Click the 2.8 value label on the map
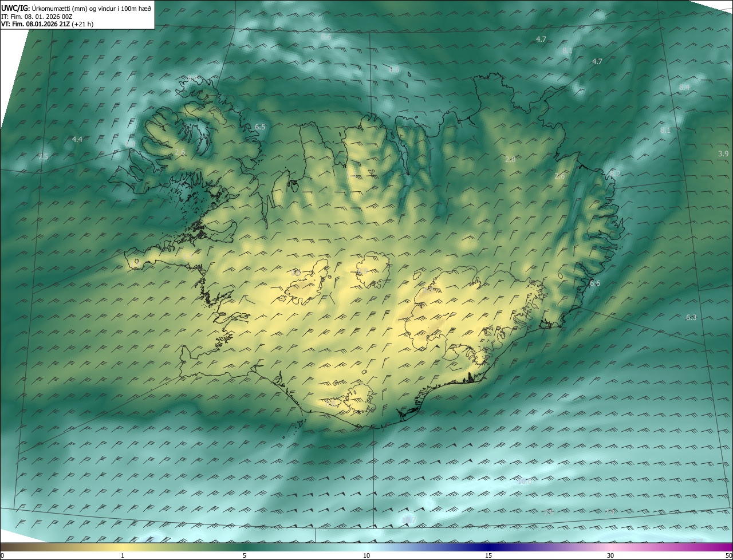This screenshot has height=560, width=733. point(510,159)
